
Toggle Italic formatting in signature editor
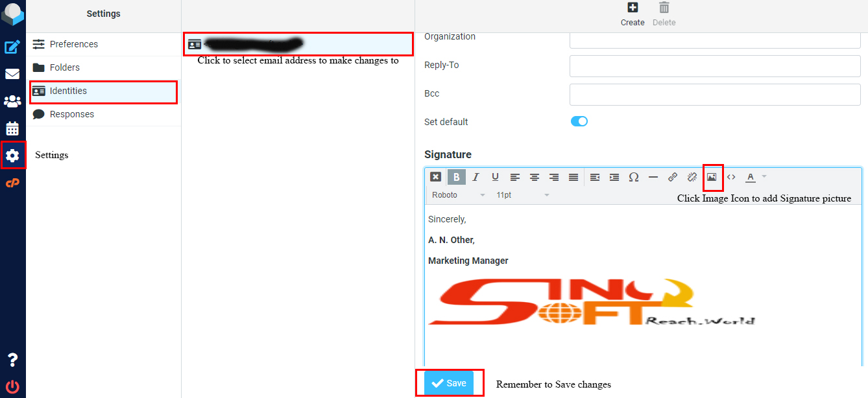[x=476, y=177]
